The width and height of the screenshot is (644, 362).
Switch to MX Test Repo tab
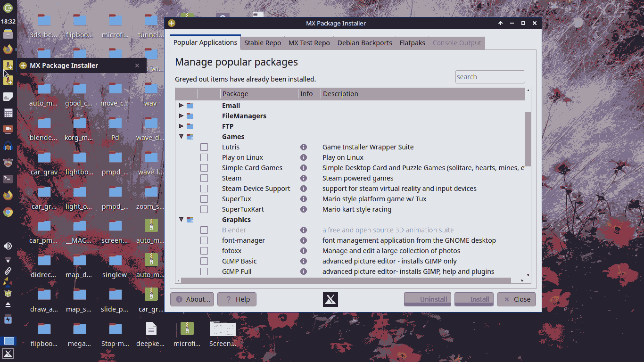point(309,43)
